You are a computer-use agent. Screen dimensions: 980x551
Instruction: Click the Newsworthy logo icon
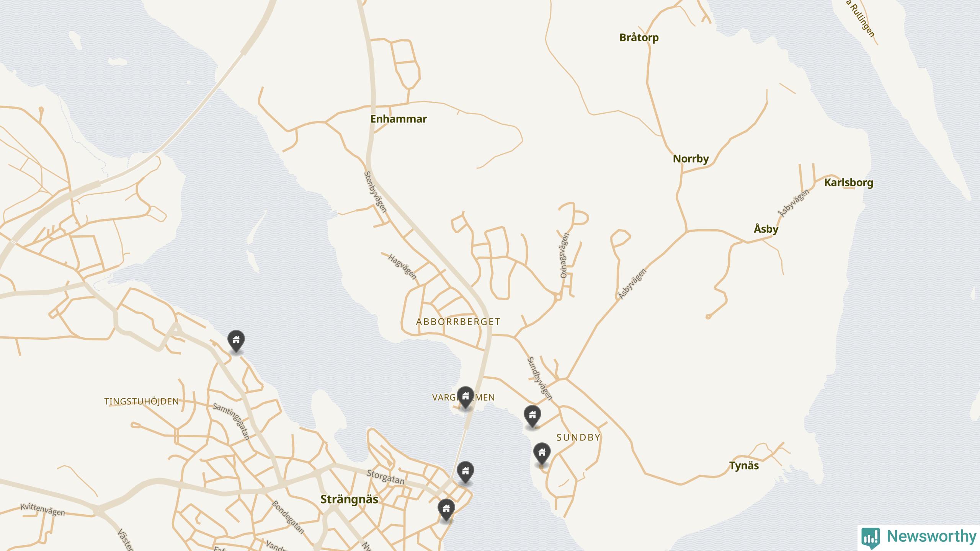coord(871,538)
